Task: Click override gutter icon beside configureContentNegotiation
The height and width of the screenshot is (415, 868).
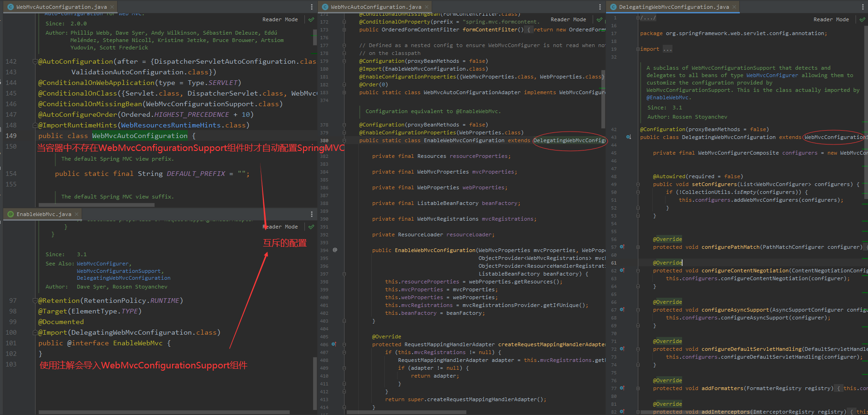Action: [622, 271]
